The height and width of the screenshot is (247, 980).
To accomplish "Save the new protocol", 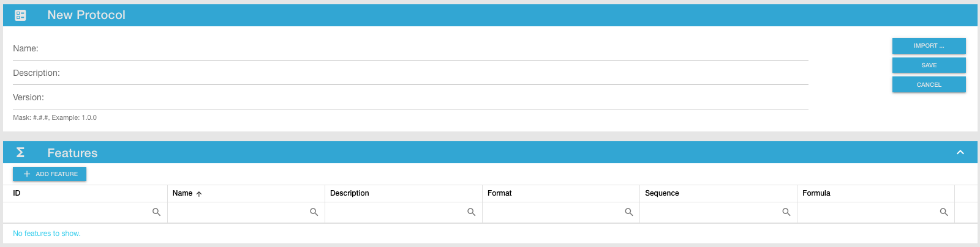I will (x=929, y=65).
